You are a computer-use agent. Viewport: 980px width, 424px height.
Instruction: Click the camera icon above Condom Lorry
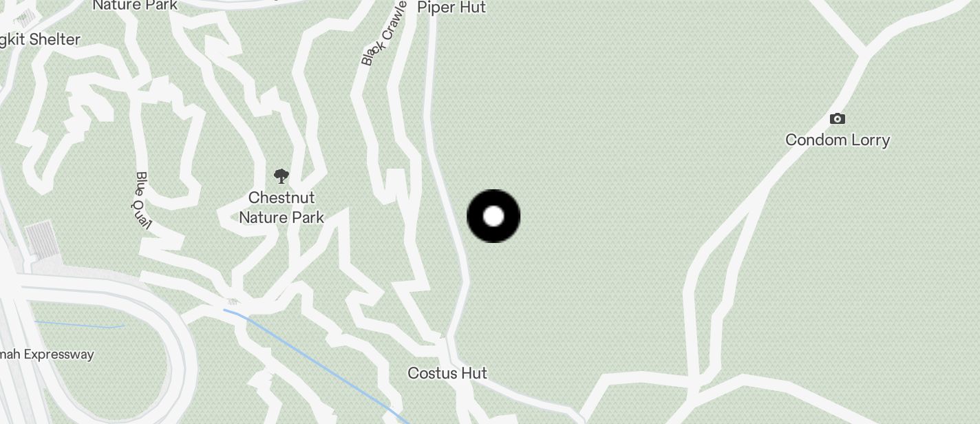click(837, 118)
